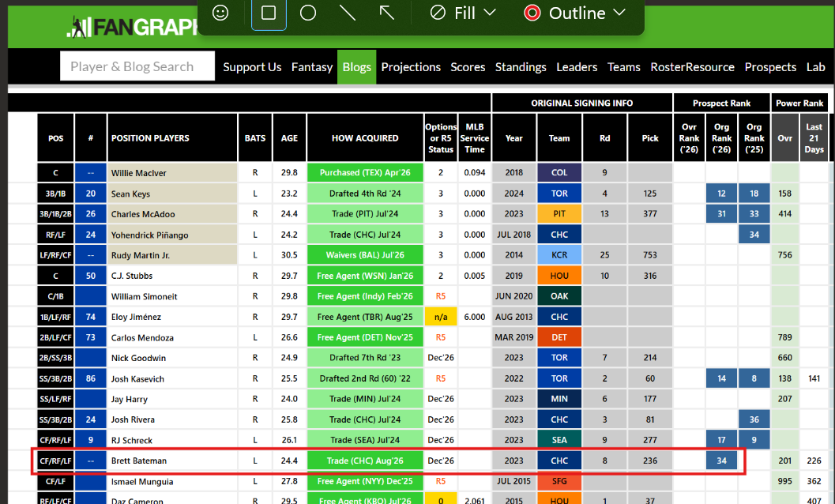
Task: Open the Standings menu
Action: 521,67
